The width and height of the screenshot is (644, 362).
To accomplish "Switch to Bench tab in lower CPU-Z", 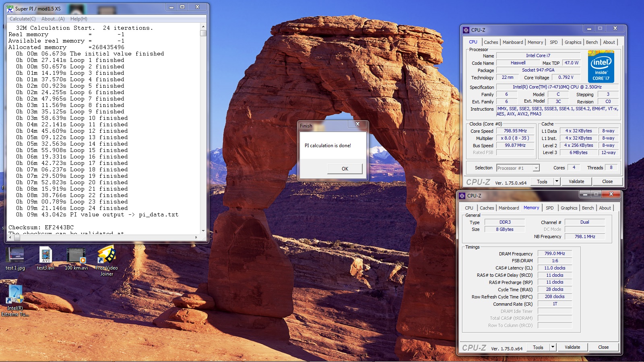I will 588,208.
